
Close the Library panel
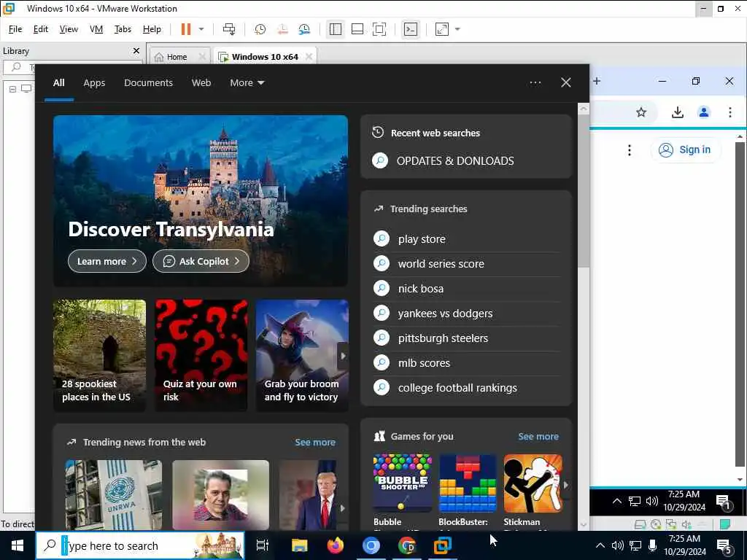point(136,50)
